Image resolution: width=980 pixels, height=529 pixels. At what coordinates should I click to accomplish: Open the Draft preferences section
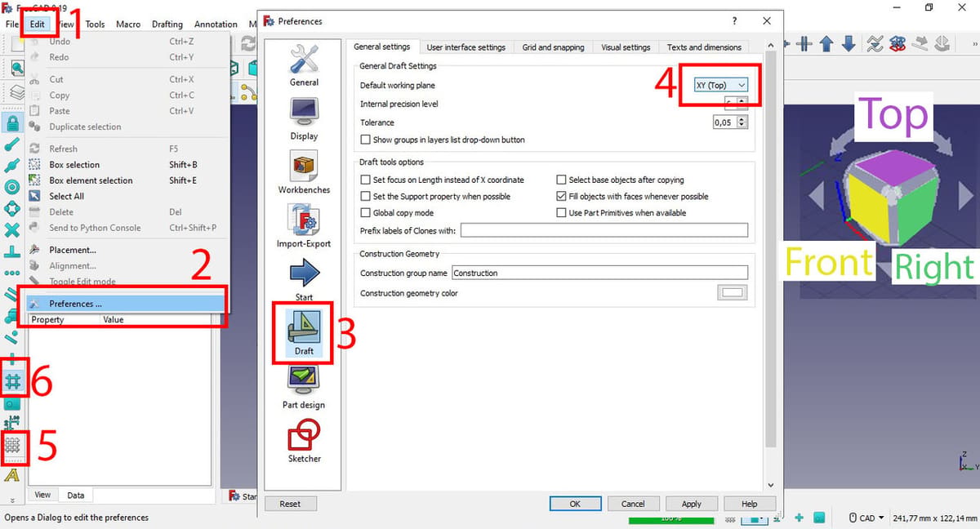pos(304,333)
